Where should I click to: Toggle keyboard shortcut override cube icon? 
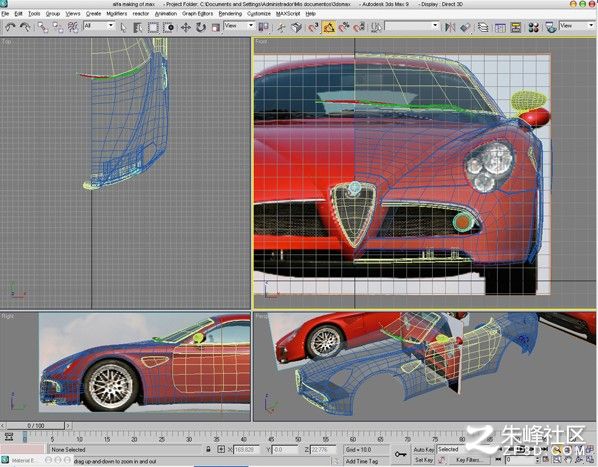[x=296, y=27]
